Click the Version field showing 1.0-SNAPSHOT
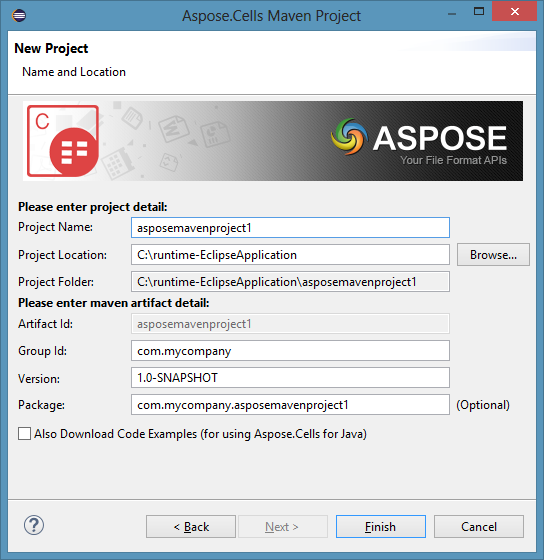This screenshot has width=544, height=560. click(x=290, y=378)
